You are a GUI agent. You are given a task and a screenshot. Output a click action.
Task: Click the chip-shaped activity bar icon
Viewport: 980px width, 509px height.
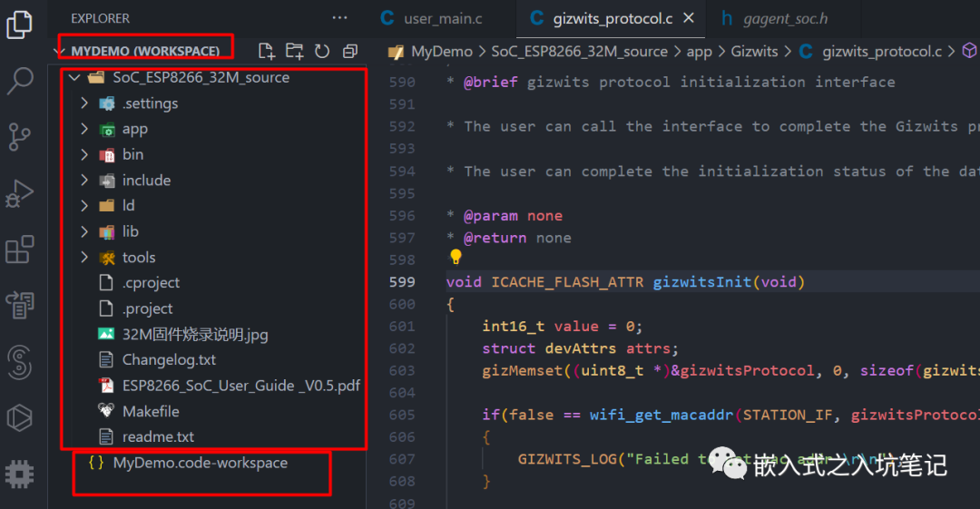[19, 474]
